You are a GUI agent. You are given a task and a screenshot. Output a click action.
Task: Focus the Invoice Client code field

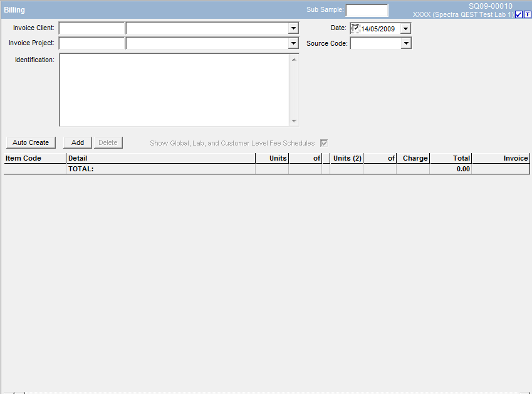pyautogui.click(x=91, y=28)
